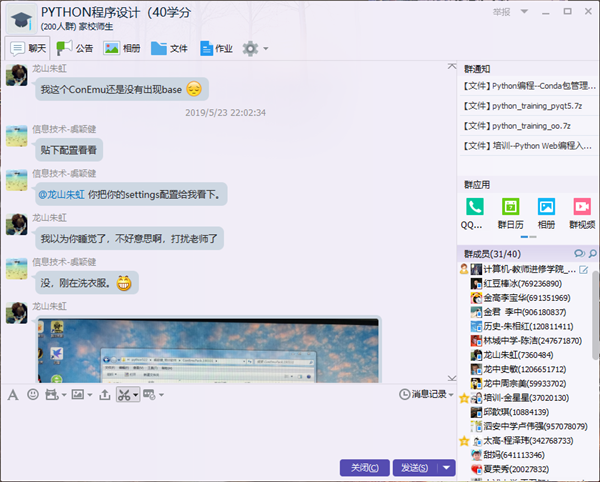Expand the sticker icon dropdown arrow
Image resolution: width=600 pixels, height=482 pixels.
pos(64,394)
